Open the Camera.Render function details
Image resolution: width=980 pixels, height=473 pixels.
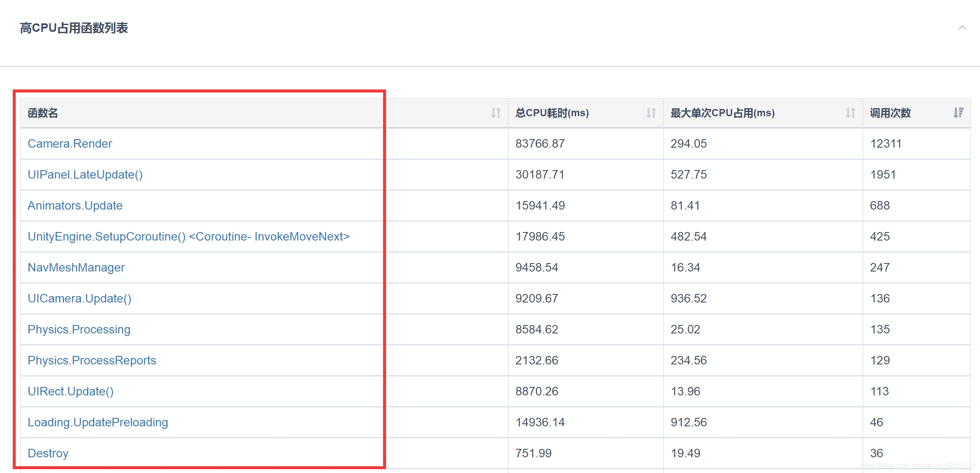point(70,143)
